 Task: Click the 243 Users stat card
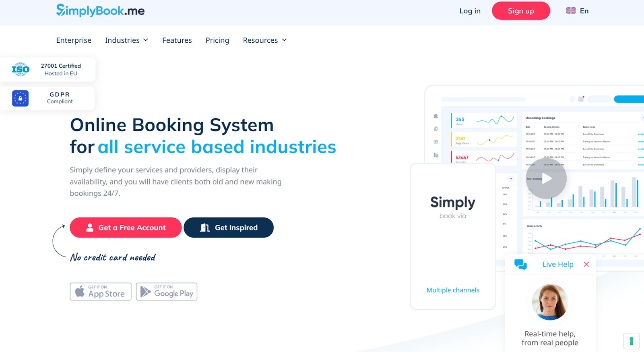484,120
